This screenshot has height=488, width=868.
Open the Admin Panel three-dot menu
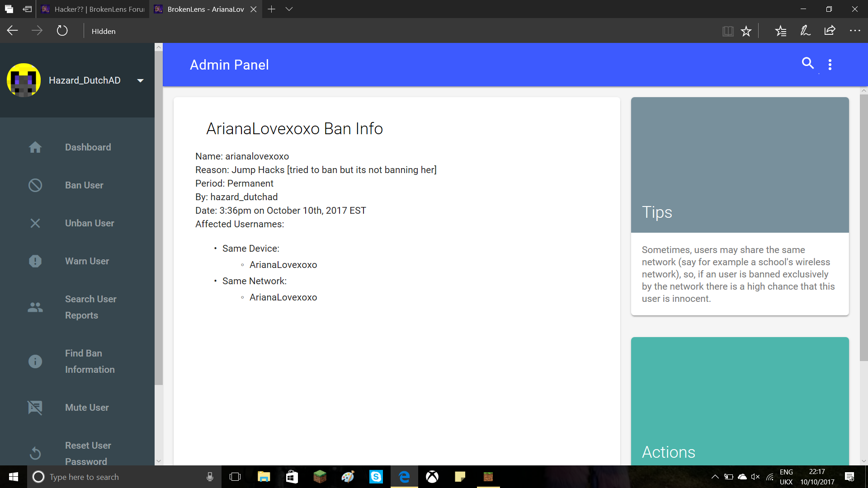pos(830,65)
